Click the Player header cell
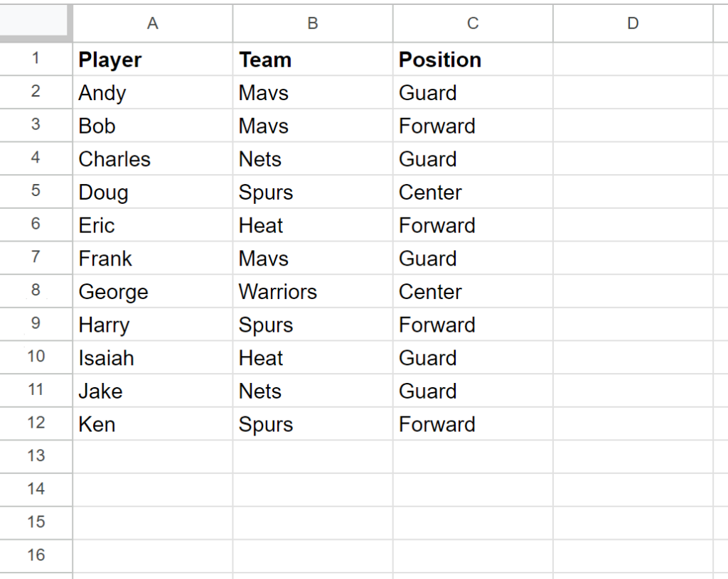Viewport: 728px width, 579px height. pyautogui.click(x=152, y=59)
